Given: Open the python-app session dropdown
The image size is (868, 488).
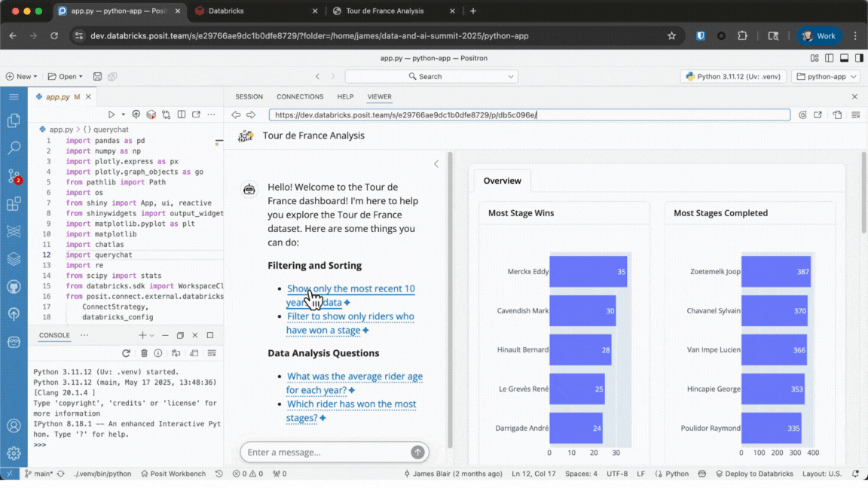Looking at the screenshot, I should tap(826, 76).
